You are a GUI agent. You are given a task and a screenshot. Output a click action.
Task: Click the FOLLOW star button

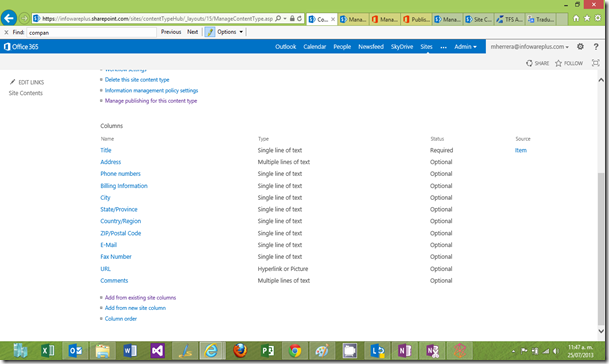[x=569, y=63]
